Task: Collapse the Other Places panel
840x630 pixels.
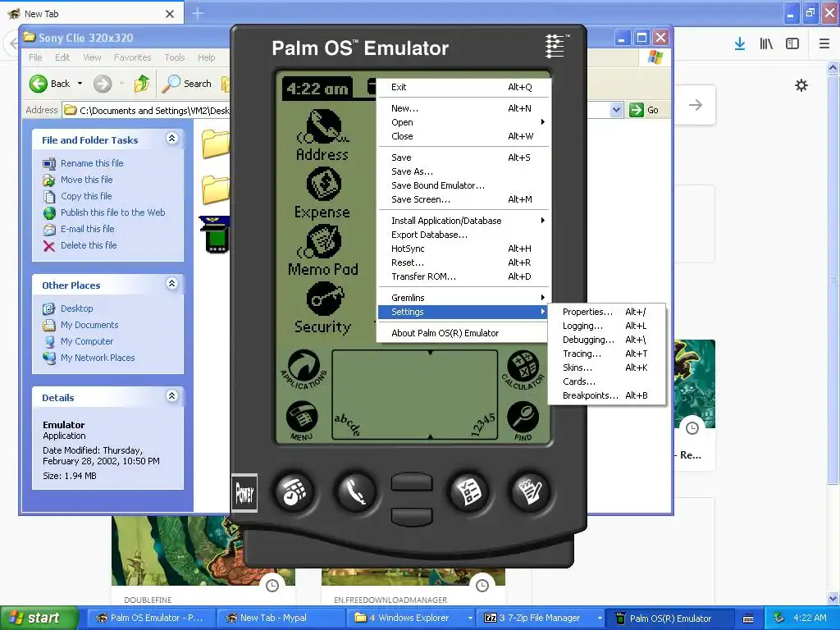Action: click(x=171, y=284)
